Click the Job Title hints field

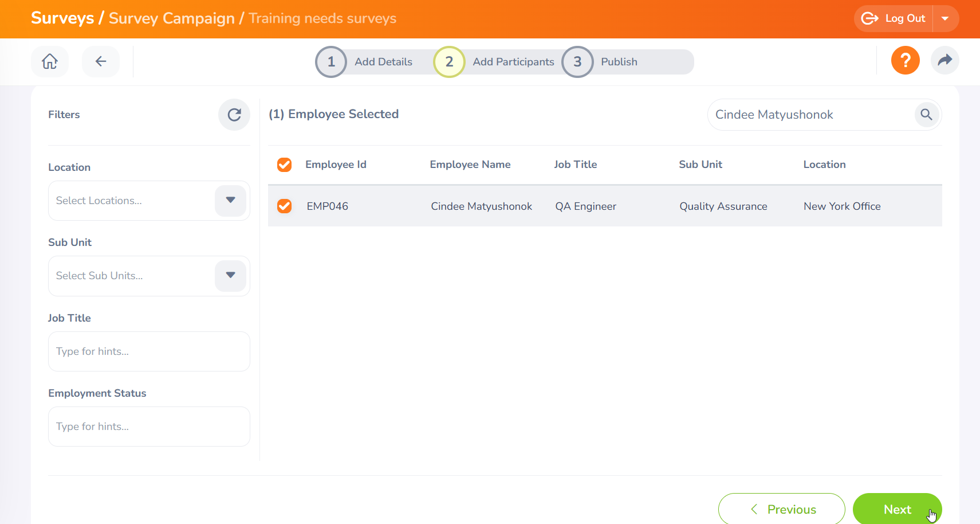[x=149, y=351]
